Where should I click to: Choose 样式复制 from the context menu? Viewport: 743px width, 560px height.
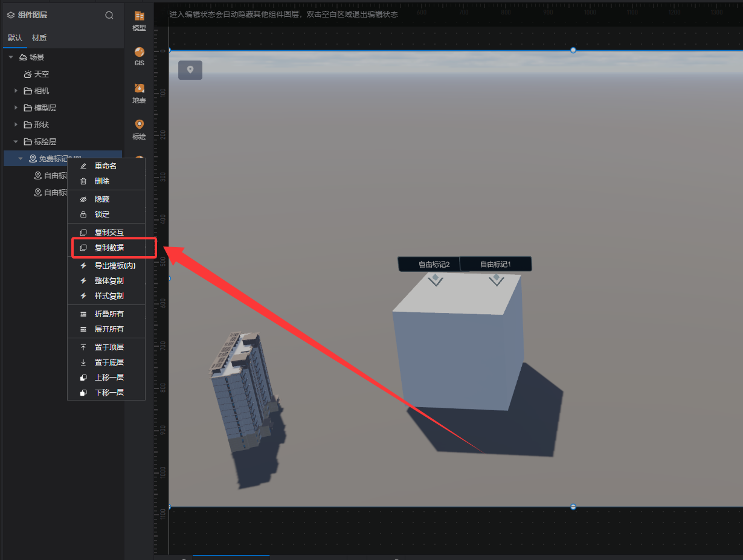(106, 295)
